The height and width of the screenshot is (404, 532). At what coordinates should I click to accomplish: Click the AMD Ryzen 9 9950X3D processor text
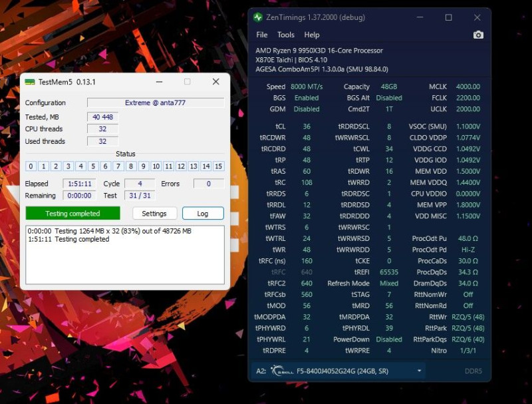point(319,51)
